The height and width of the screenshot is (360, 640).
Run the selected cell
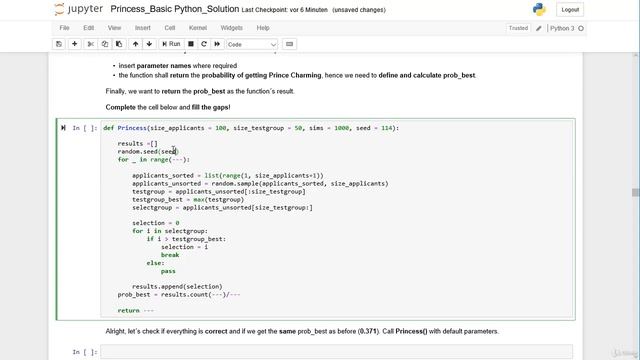pyautogui.click(x=171, y=44)
